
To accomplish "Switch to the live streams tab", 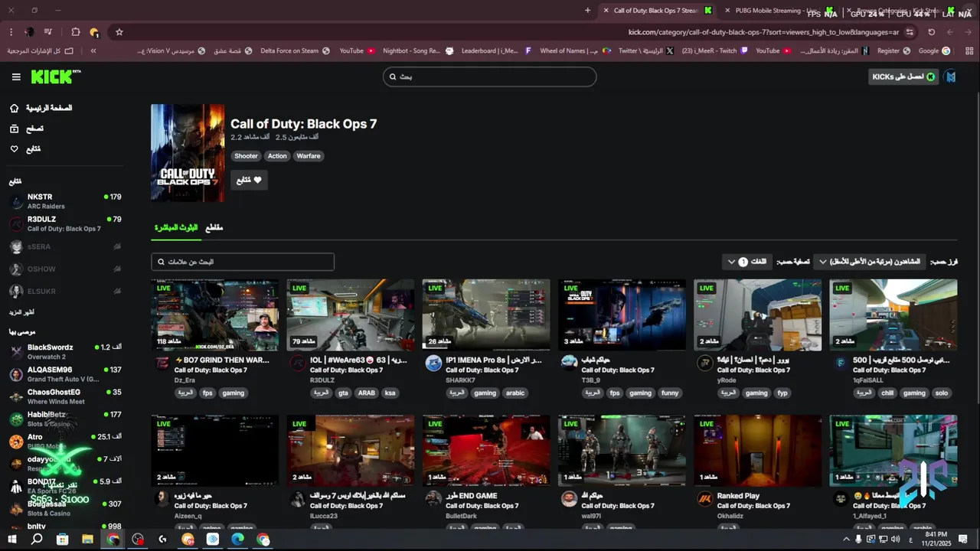I will [x=176, y=228].
